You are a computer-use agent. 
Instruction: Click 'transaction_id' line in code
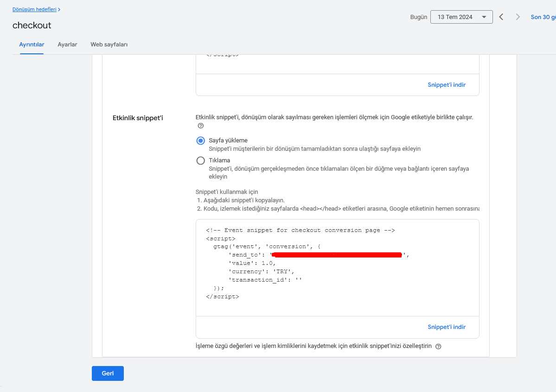(x=265, y=280)
